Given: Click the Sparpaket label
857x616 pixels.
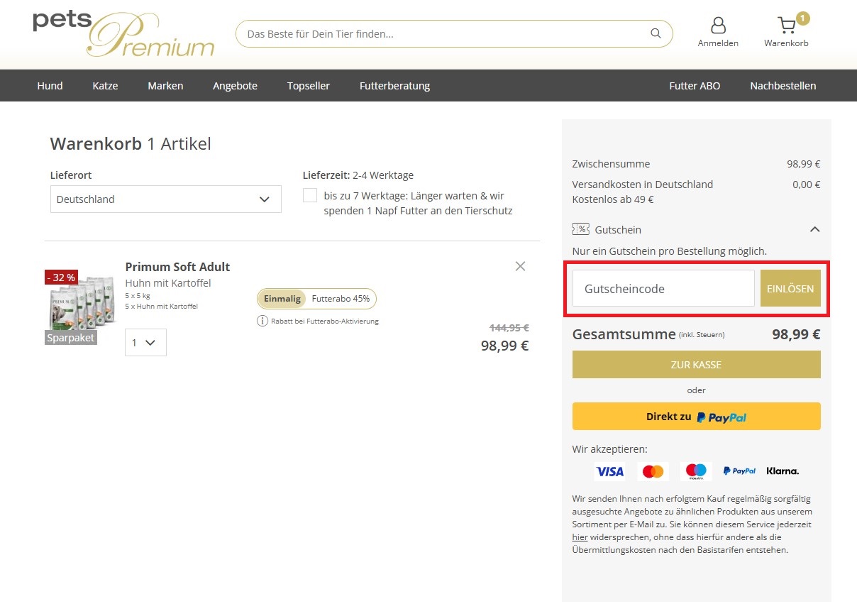Looking at the screenshot, I should (x=71, y=338).
